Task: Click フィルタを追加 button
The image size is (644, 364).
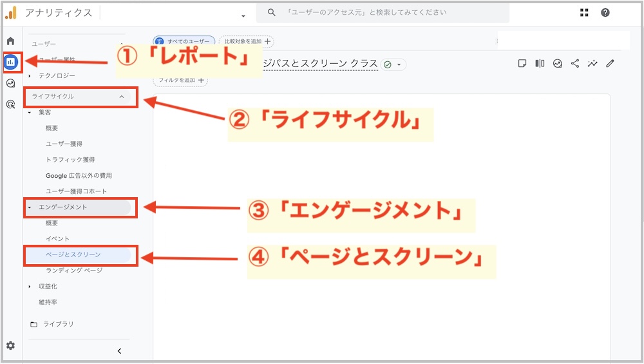Action: pos(180,80)
